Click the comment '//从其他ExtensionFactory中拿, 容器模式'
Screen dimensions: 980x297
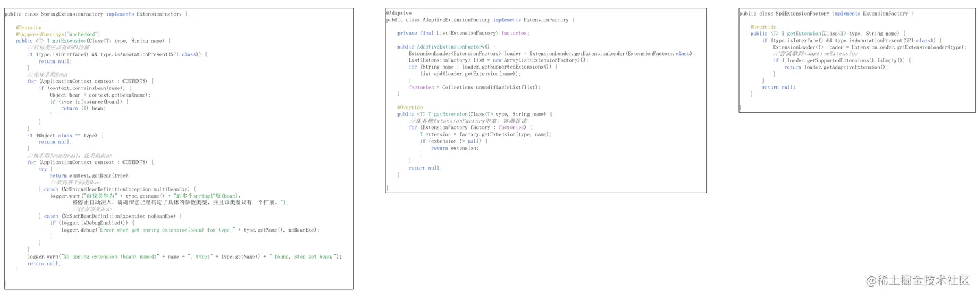click(x=469, y=121)
